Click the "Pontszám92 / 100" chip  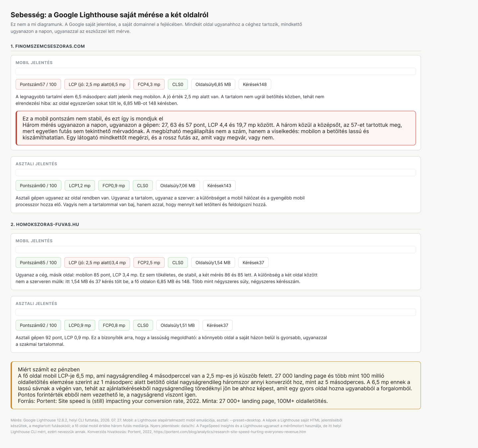(39, 325)
